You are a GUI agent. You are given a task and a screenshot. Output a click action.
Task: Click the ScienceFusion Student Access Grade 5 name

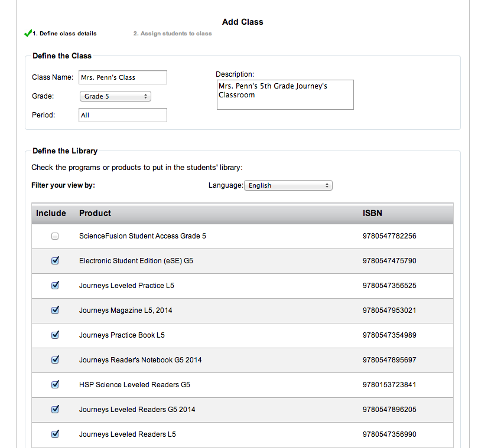click(142, 236)
